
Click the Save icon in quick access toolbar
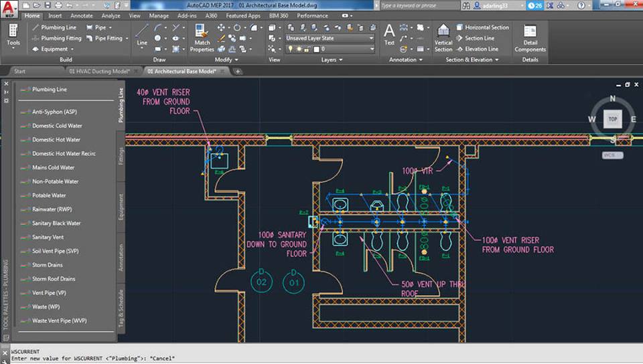coord(46,5)
